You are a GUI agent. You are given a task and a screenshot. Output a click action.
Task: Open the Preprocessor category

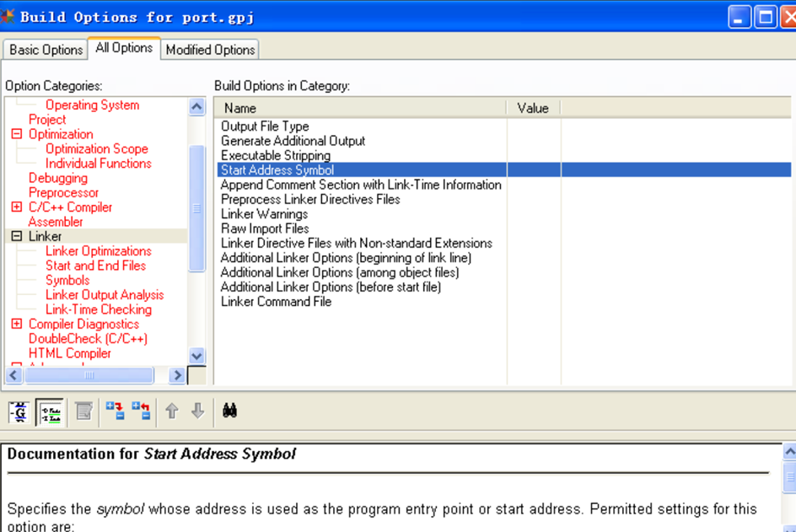[63, 193]
